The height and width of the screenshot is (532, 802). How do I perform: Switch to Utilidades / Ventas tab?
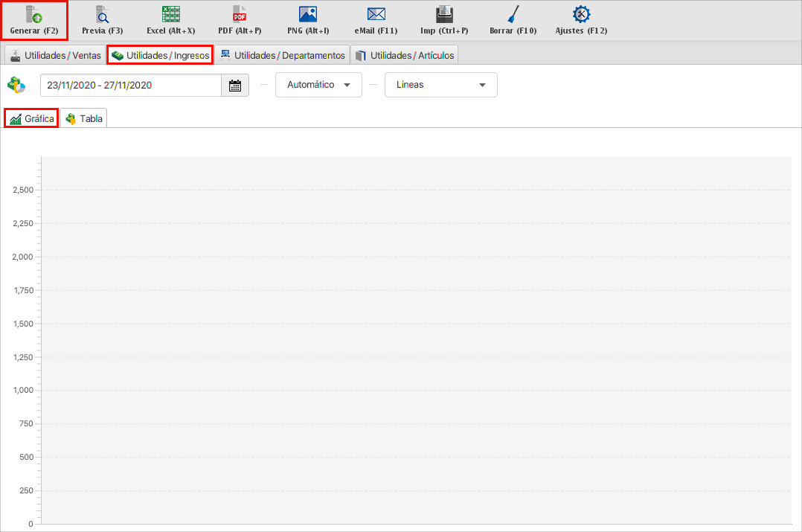54,55
